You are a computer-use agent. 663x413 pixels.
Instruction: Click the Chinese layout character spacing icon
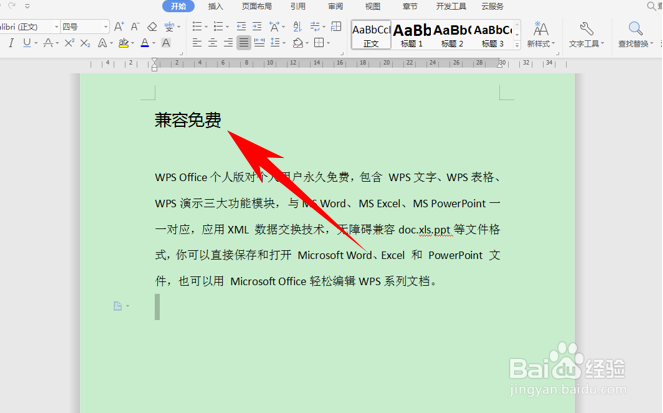tap(274, 27)
